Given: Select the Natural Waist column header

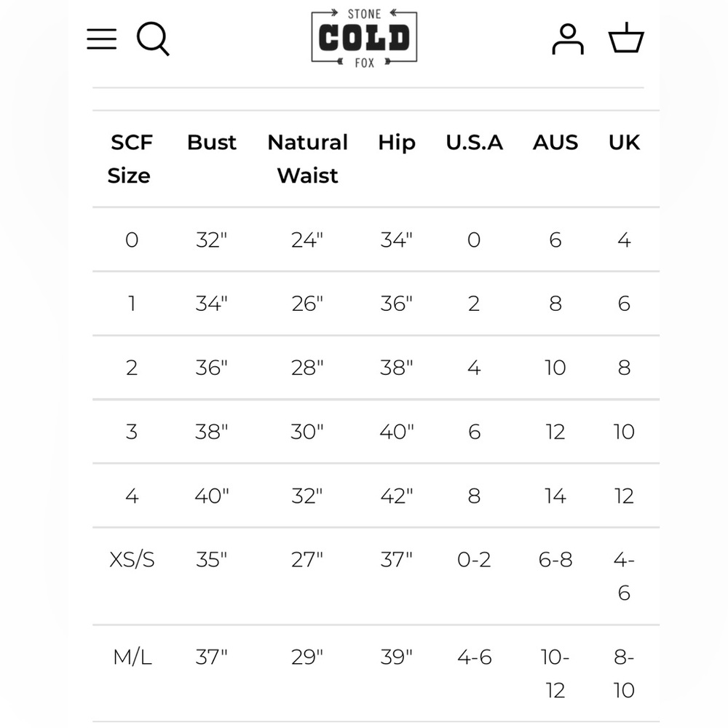Looking at the screenshot, I should point(308,159).
